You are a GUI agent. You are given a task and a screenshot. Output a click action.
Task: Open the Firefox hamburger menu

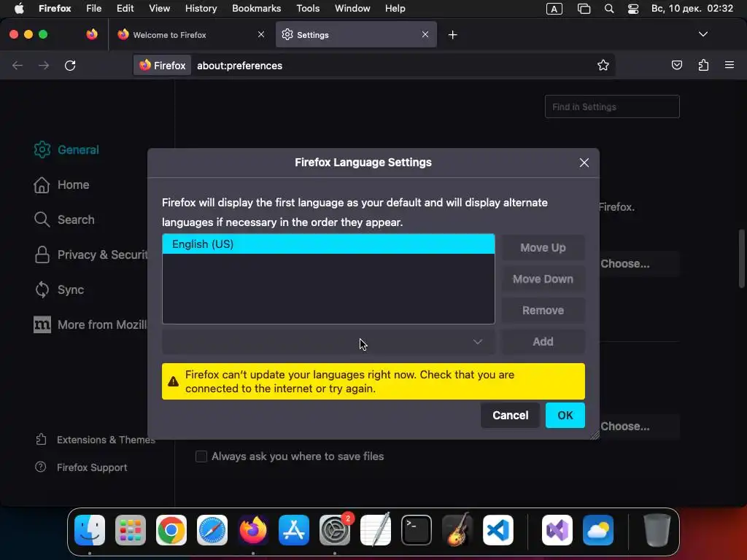coord(729,65)
